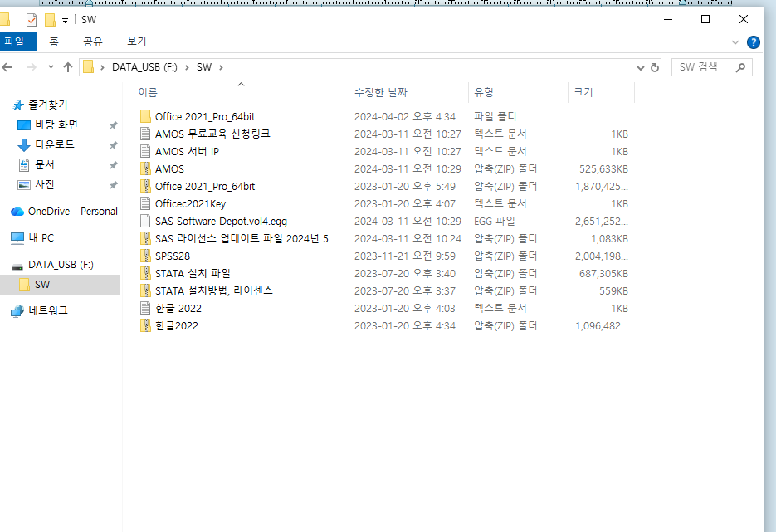The height and width of the screenshot is (532, 776).
Task: Select the STATA 설치 파일 zip icon
Action: point(145,273)
